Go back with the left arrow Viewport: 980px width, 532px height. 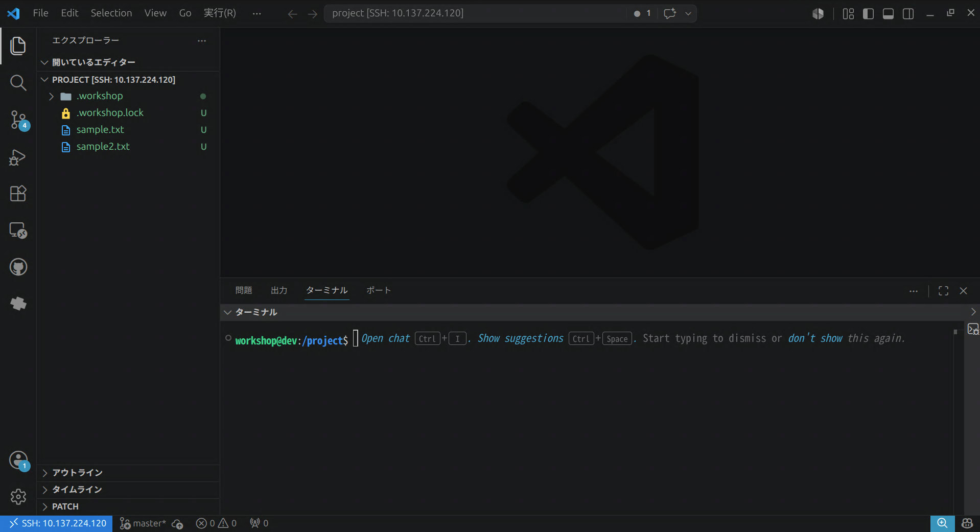(292, 14)
